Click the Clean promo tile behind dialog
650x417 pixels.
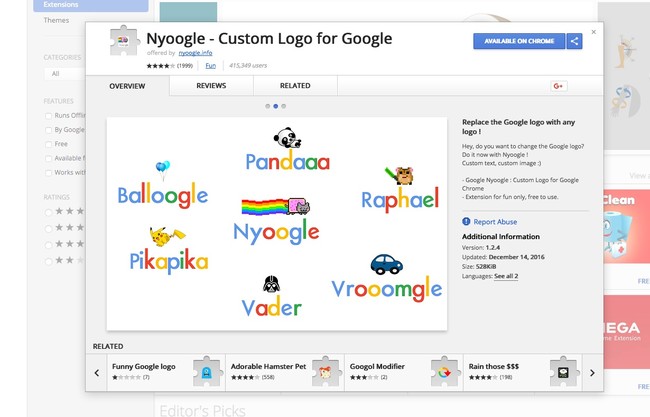click(627, 226)
